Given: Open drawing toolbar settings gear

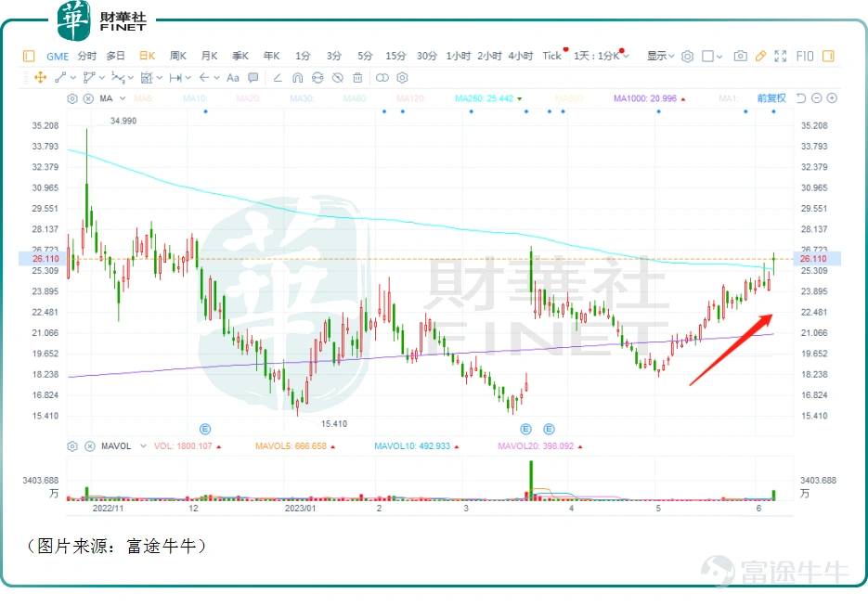Looking at the screenshot, I should (x=403, y=77).
